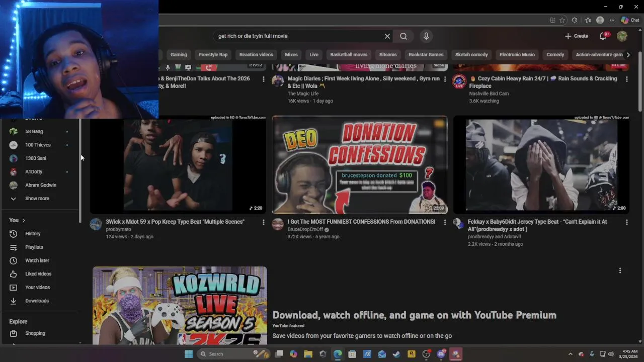The height and width of the screenshot is (362, 644).
Task: Select the Sketch comedy chip
Action: click(471, 55)
